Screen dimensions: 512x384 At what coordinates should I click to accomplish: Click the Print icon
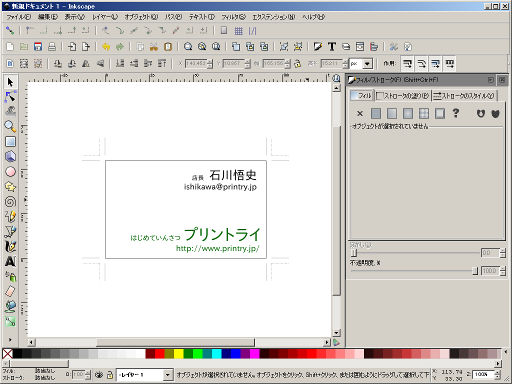(52, 47)
